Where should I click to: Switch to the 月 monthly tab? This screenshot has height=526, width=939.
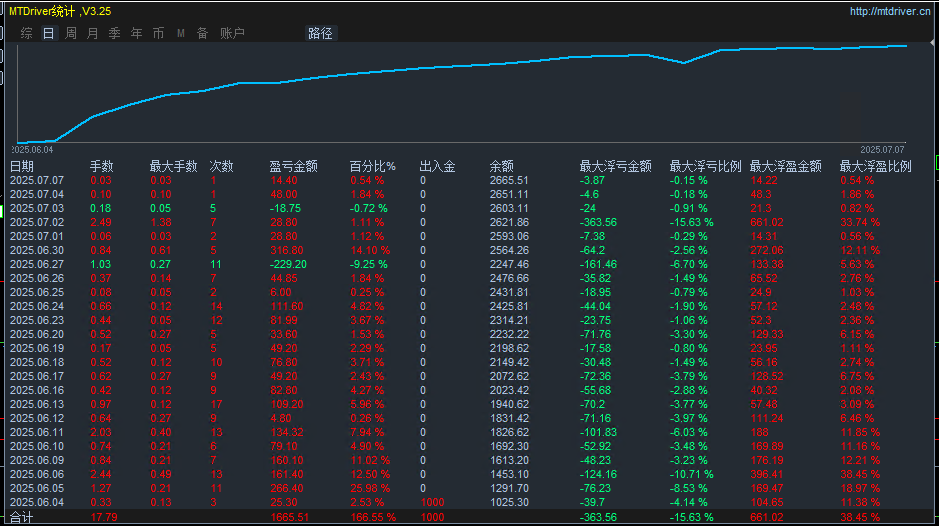92,33
